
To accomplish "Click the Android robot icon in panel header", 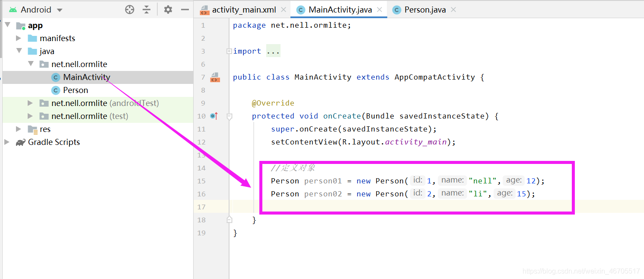I will point(13,10).
